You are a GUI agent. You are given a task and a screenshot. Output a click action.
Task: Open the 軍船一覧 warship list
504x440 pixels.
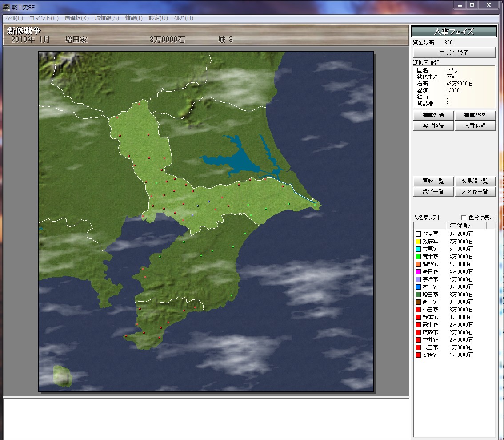pos(433,181)
